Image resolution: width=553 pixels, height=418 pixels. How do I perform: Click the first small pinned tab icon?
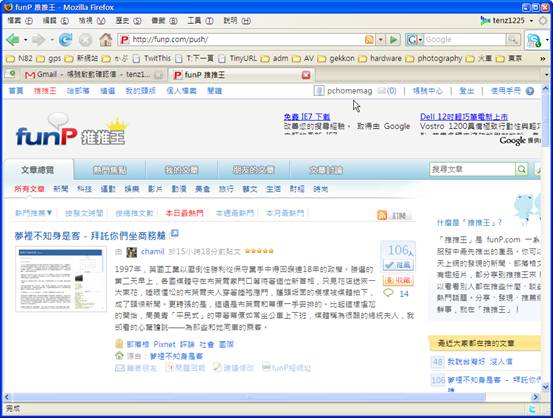coord(10,74)
